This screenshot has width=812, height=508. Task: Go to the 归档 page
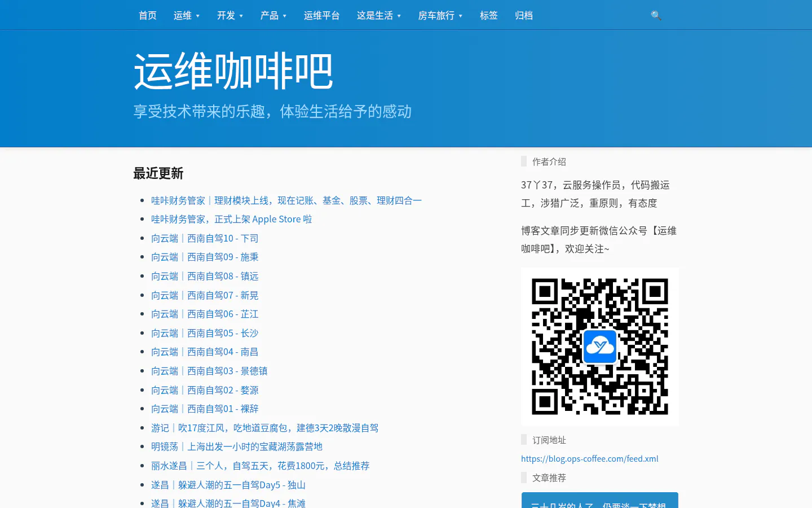(x=524, y=15)
